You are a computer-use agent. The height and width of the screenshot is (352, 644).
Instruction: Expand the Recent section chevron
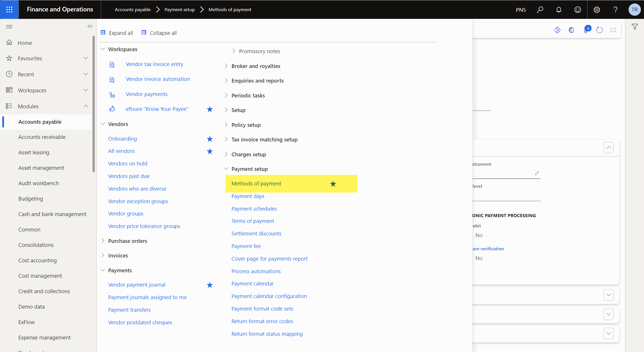(x=86, y=74)
